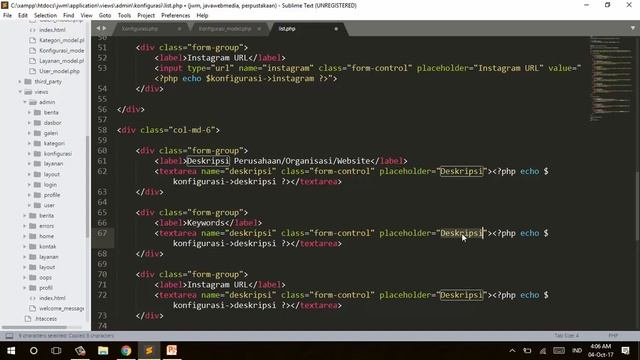Expand the oops folder arrow
This screenshot has height=360, width=640.
(24, 278)
